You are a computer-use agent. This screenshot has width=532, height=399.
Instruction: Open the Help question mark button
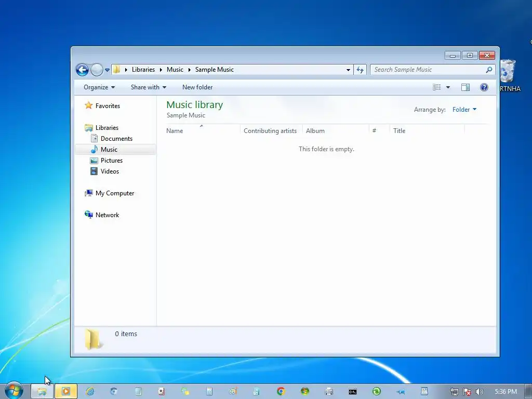pos(484,87)
